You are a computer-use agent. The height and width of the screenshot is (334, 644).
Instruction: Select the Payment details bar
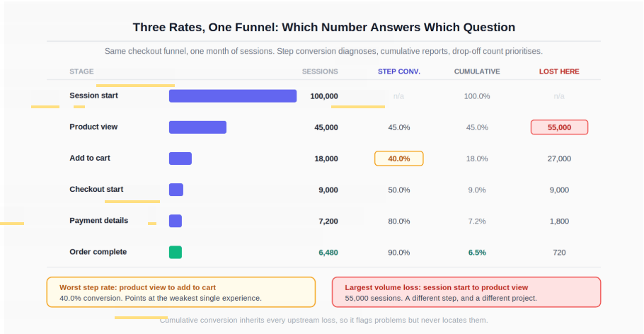[176, 221]
